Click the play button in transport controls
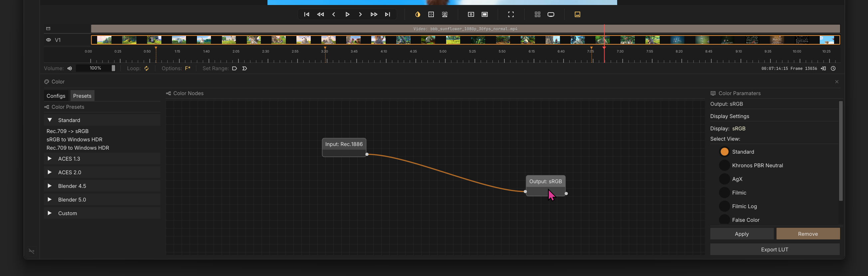 click(347, 15)
